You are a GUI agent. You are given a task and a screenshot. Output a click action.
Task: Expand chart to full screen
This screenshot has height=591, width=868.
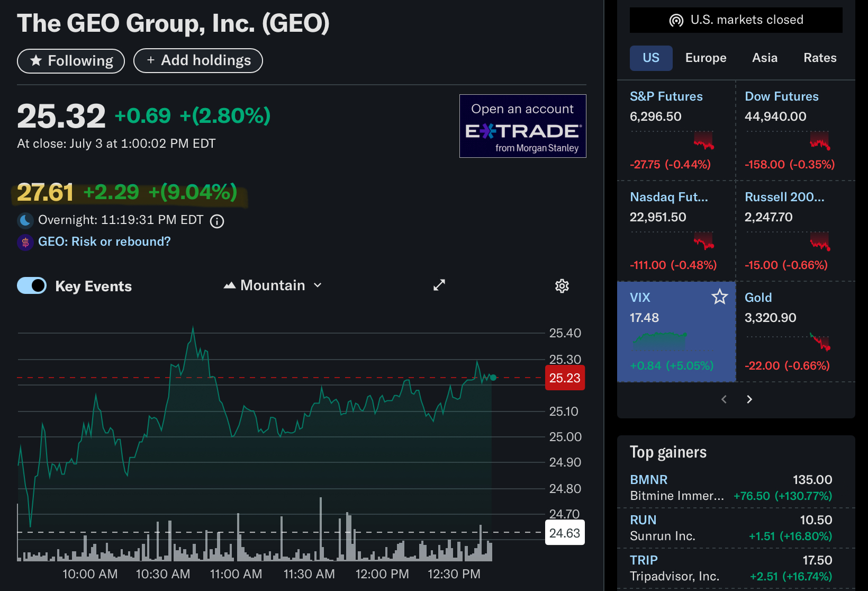tap(439, 285)
